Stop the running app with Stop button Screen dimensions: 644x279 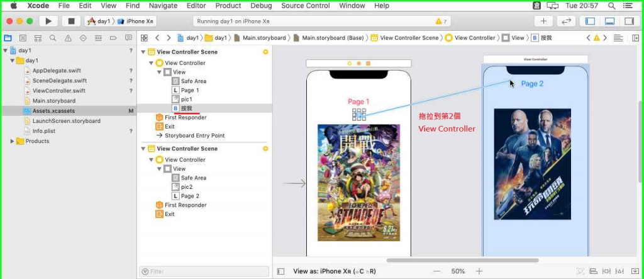72,21
